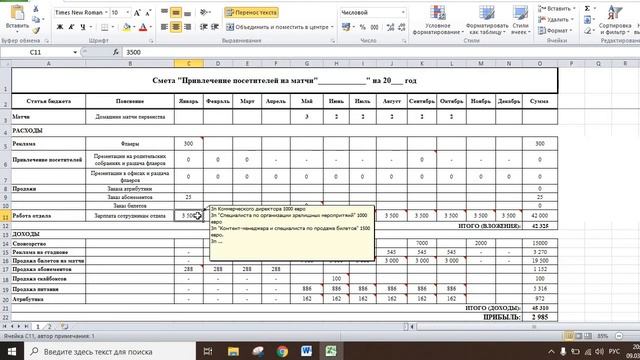Open Шрифт group dialog launcher
The height and width of the screenshot is (360, 640).
click(151, 41)
